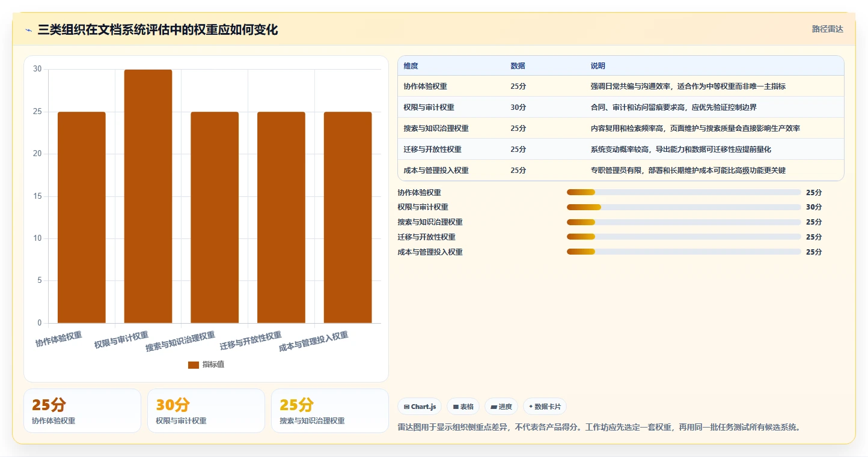Click the 迁移与开放性权重 progress bar
Screen dimensions: 868x457
tap(684, 237)
